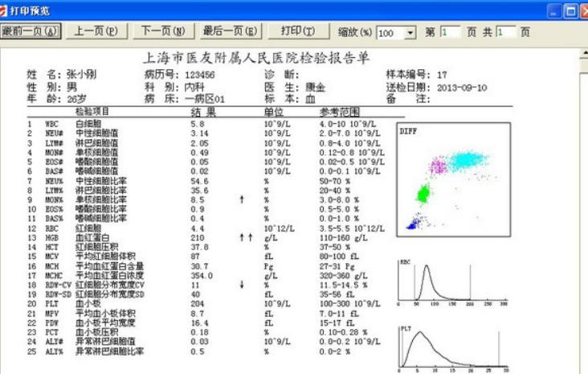Go to first page with 最前一页 button
The image size is (588, 374).
click(x=31, y=31)
